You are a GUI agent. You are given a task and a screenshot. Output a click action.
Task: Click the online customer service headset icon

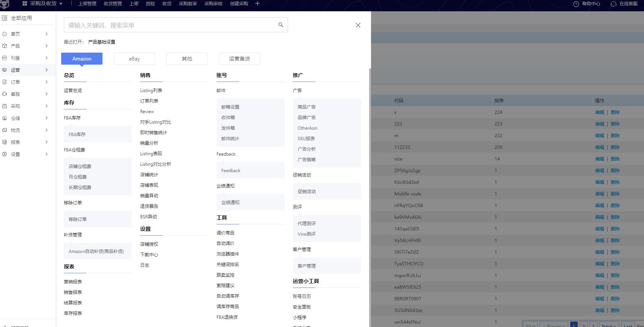point(614,4)
